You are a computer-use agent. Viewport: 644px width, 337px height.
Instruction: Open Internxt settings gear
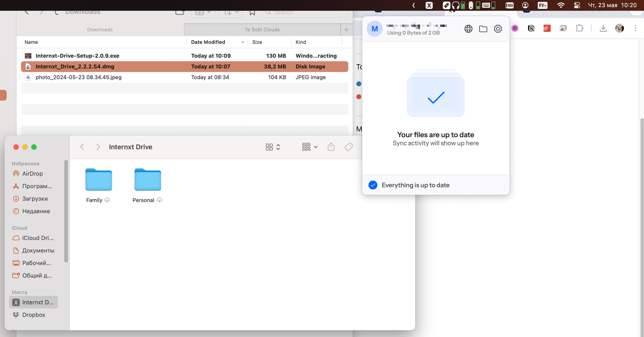[x=498, y=29]
